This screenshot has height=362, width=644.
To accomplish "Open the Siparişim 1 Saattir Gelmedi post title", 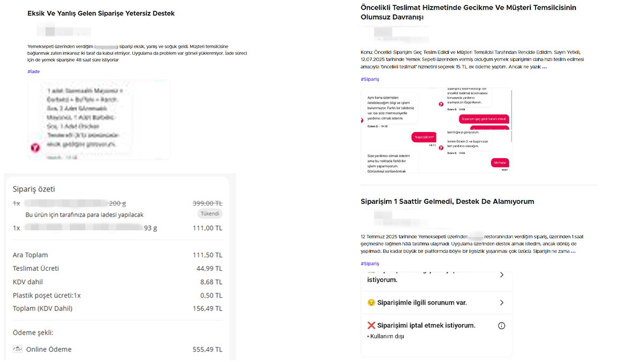I will (x=447, y=202).
